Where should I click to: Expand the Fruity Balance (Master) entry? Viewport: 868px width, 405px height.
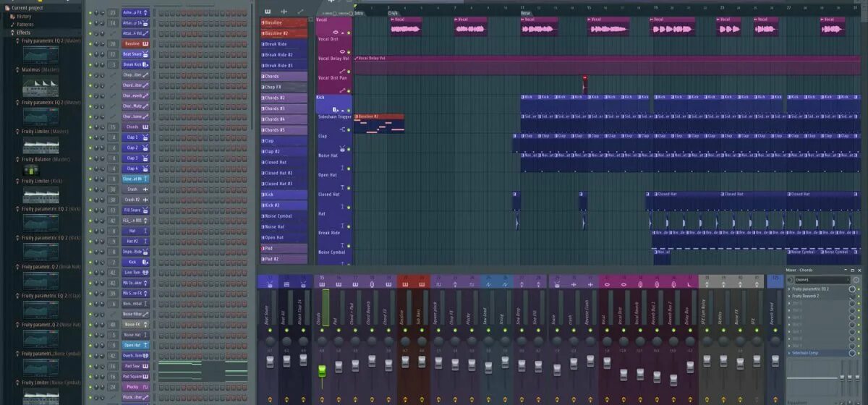(46, 159)
